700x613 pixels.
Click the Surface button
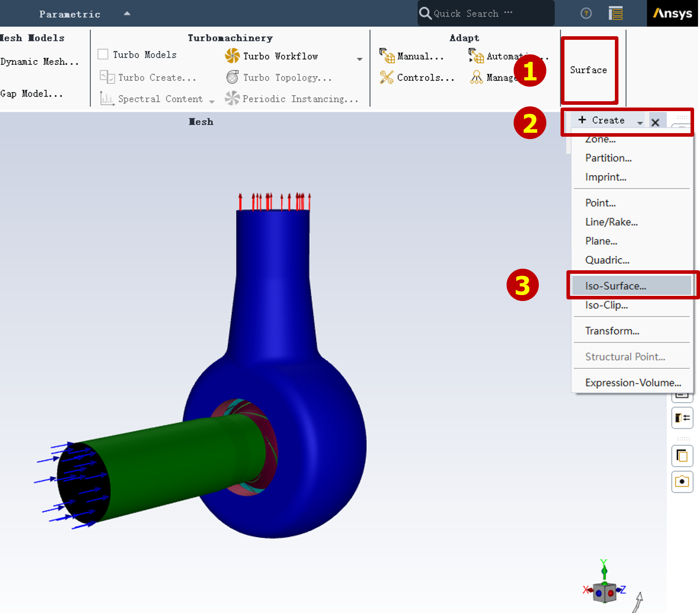tap(589, 70)
